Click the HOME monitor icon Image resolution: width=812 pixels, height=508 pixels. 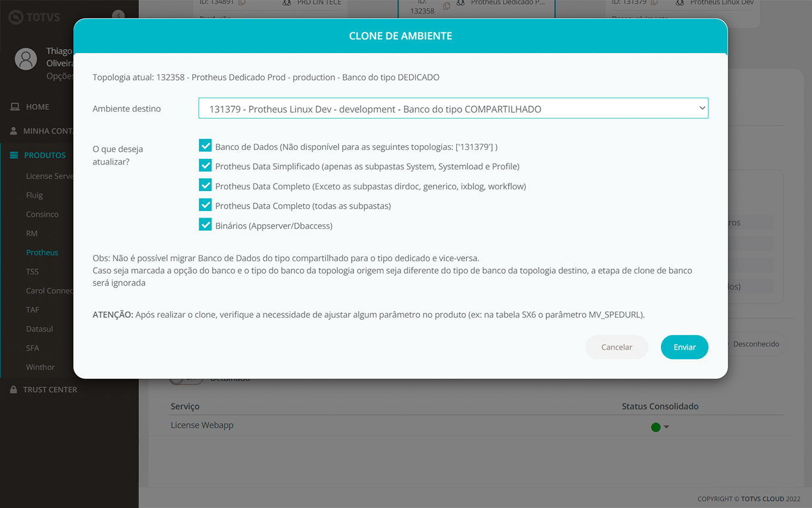tap(15, 107)
